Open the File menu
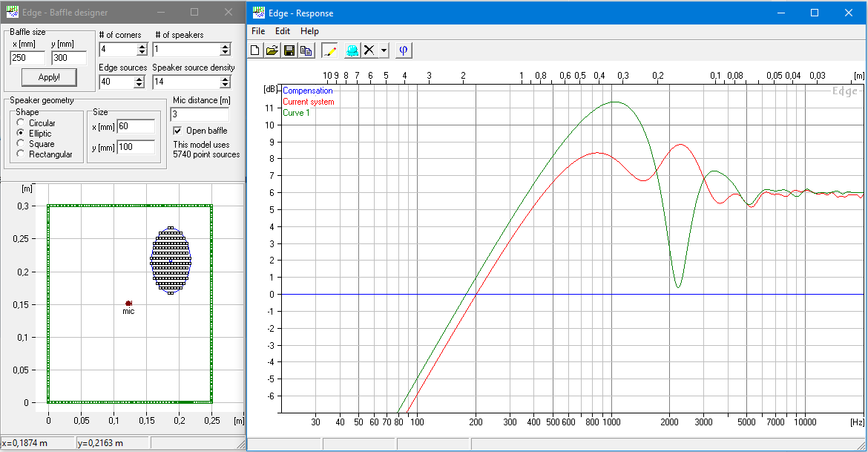The height and width of the screenshot is (452, 868). pos(258,31)
